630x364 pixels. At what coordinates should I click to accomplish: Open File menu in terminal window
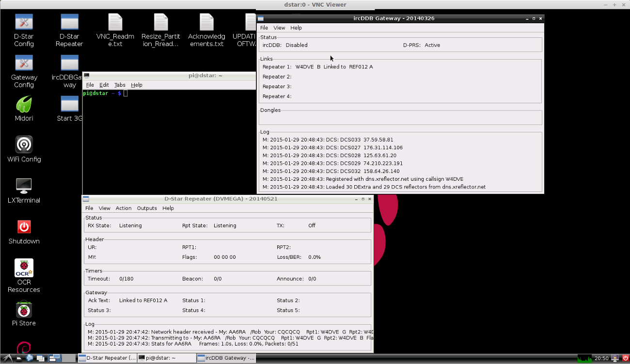coord(90,85)
